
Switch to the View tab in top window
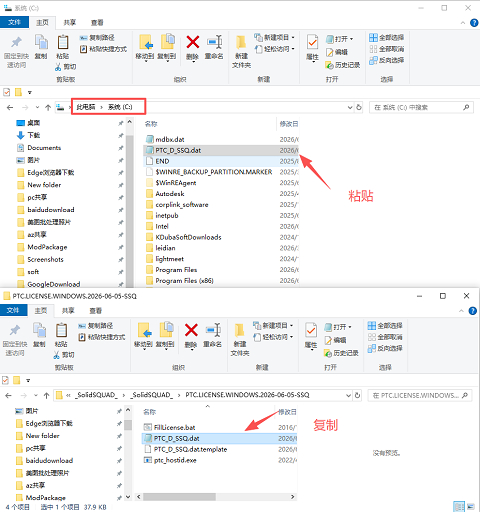[97, 23]
